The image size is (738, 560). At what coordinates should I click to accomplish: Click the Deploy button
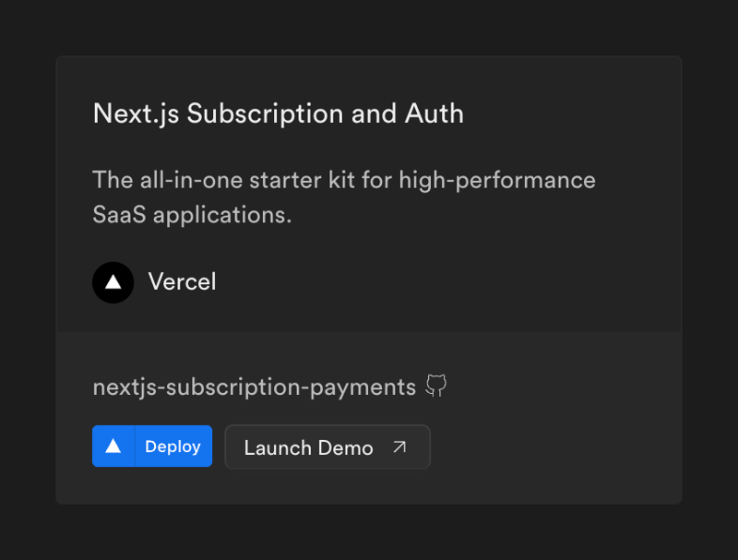pyautogui.click(x=152, y=446)
